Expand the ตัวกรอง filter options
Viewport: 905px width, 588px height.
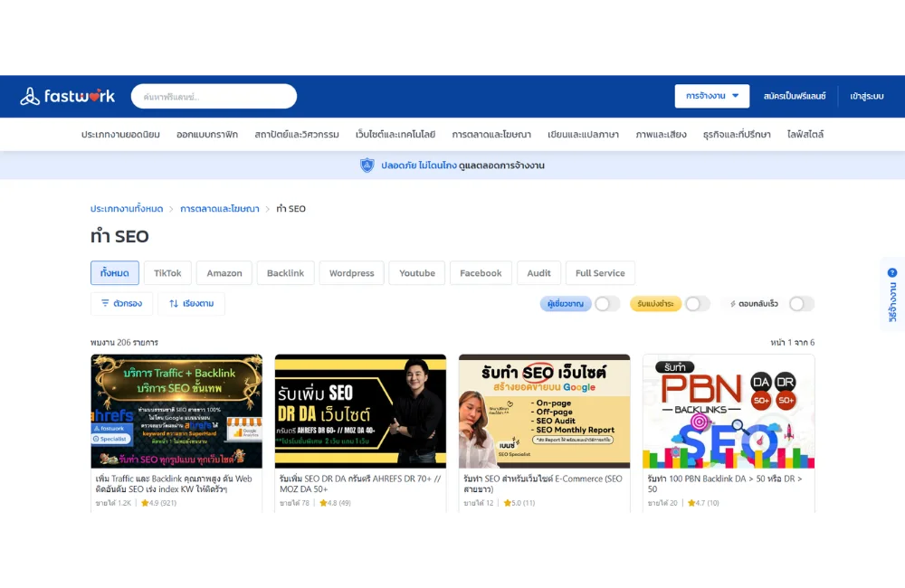click(121, 304)
